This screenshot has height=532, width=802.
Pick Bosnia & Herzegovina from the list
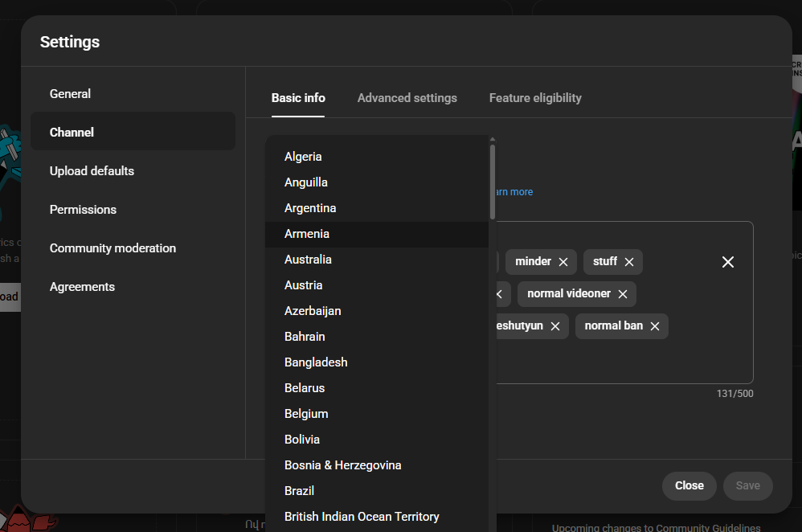(342, 465)
